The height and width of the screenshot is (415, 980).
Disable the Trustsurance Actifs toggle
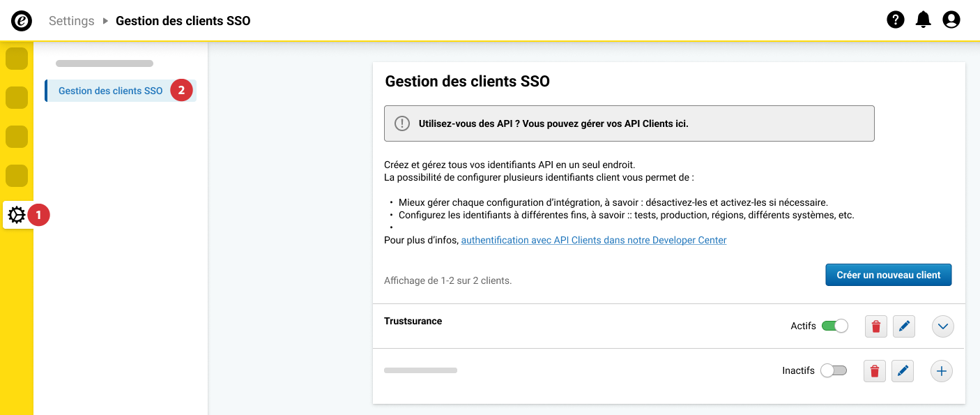pyautogui.click(x=834, y=326)
